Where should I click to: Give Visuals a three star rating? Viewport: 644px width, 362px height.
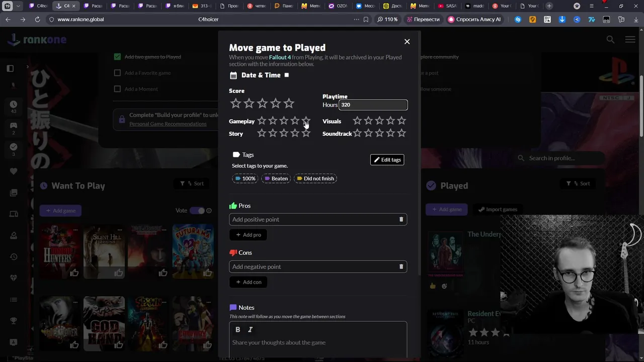point(379,121)
